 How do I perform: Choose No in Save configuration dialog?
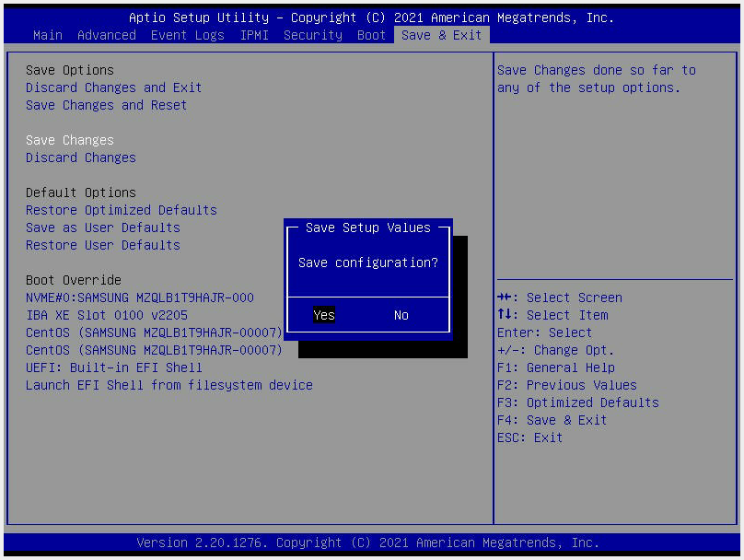click(401, 315)
